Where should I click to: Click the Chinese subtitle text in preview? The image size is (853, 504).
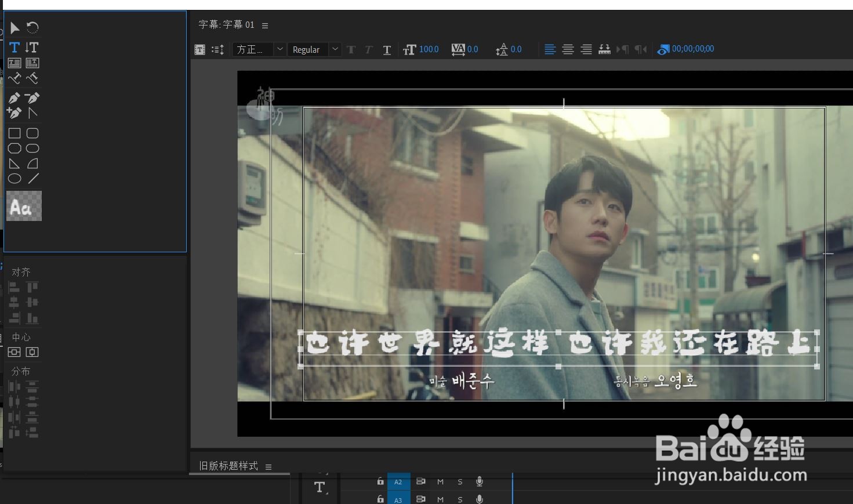[x=558, y=344]
